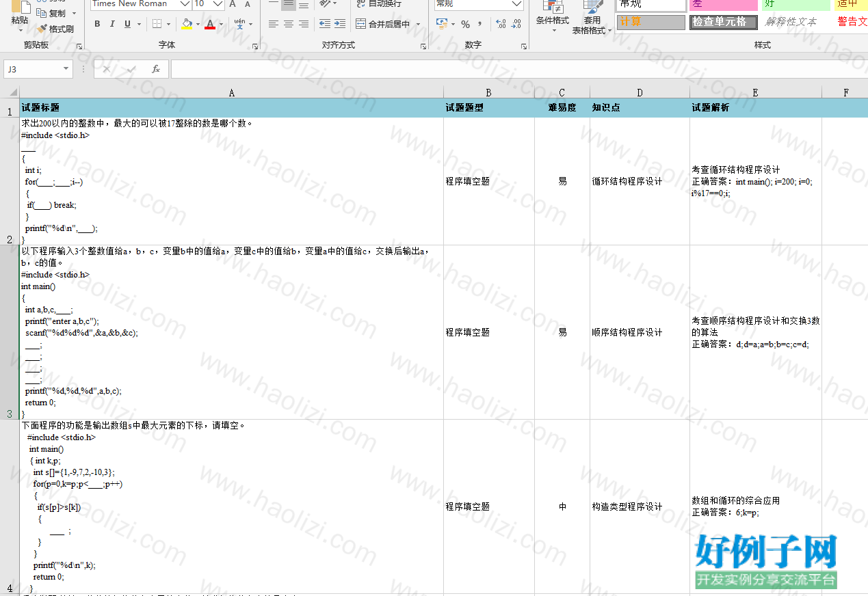
Task: Click the accounting number format icon
Action: tap(443, 24)
